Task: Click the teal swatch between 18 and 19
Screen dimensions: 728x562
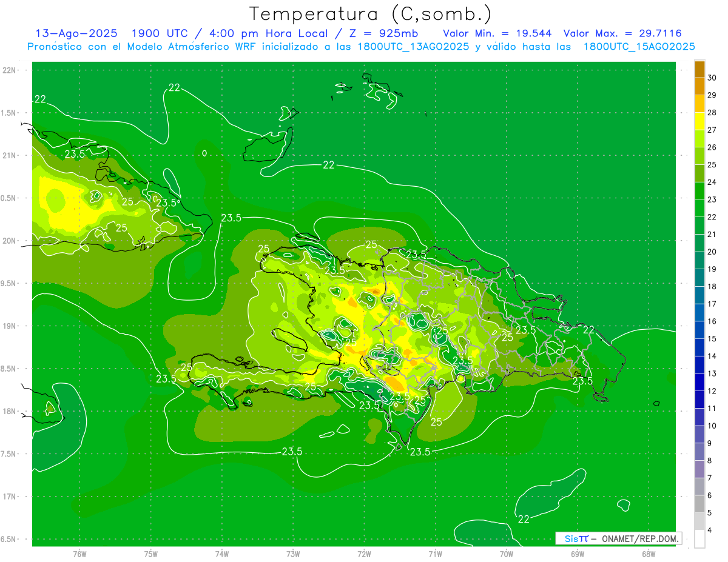Action: (699, 278)
